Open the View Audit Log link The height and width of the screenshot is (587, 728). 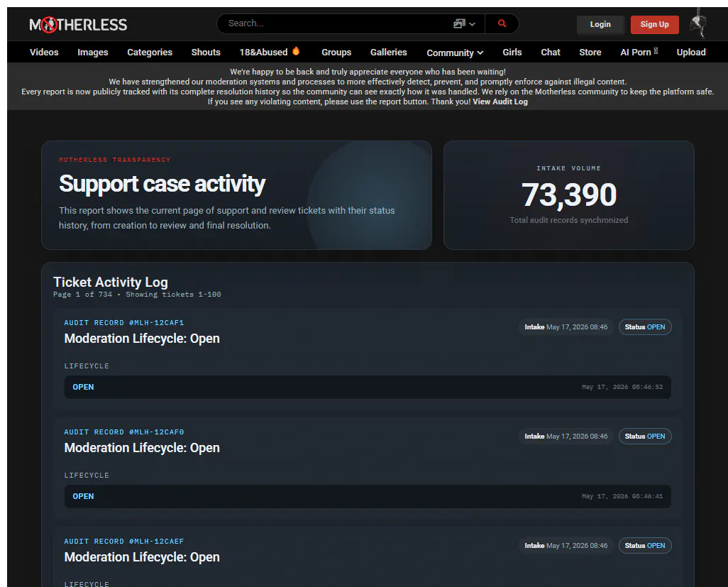point(500,102)
